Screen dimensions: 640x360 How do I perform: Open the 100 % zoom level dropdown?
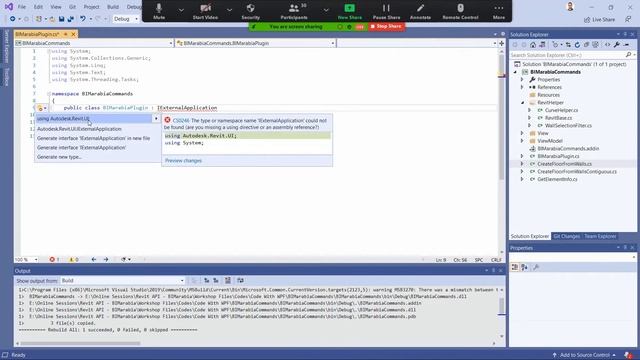coord(26,260)
